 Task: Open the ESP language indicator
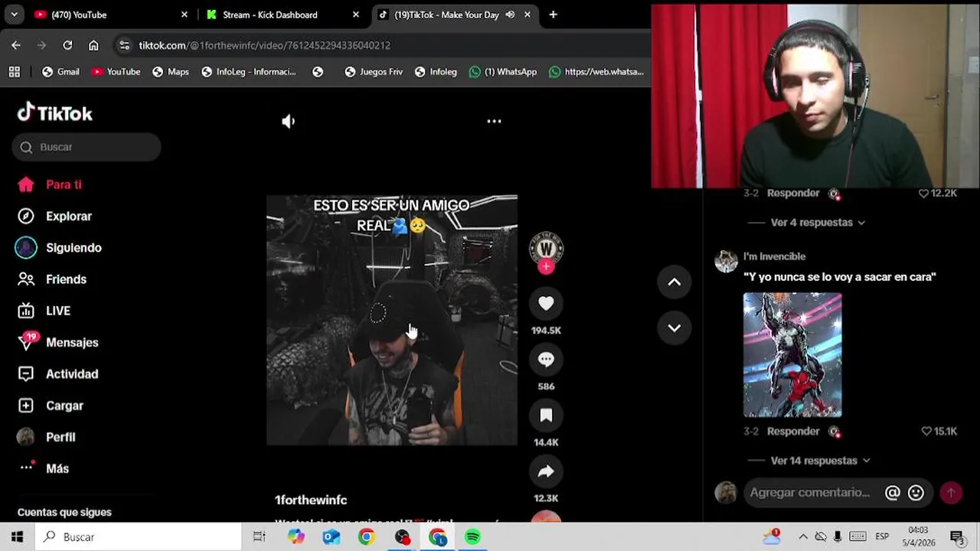point(882,537)
